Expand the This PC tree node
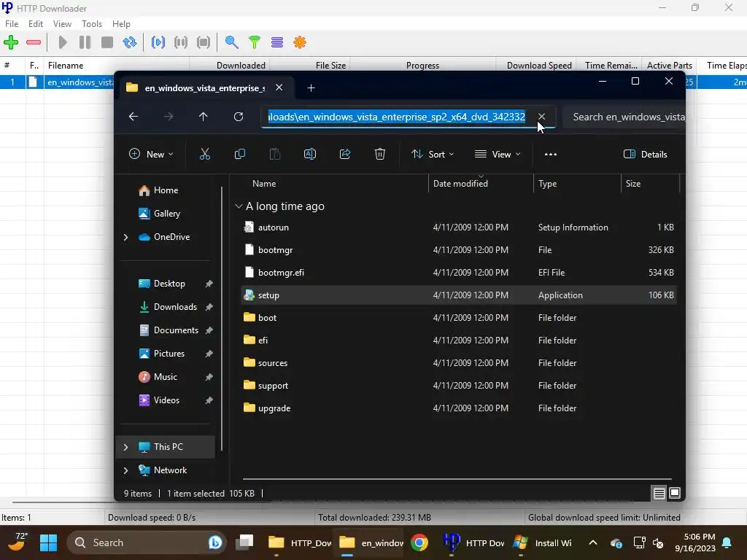 pyautogui.click(x=125, y=447)
